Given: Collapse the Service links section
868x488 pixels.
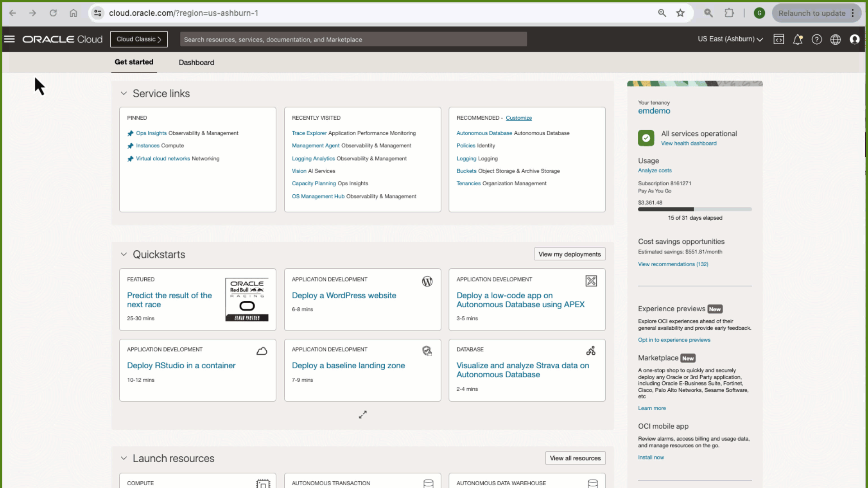Looking at the screenshot, I should [123, 94].
